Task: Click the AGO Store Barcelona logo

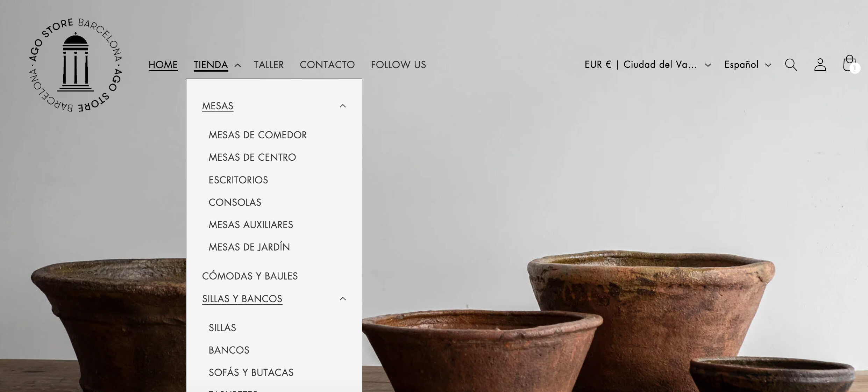Action: [76, 65]
